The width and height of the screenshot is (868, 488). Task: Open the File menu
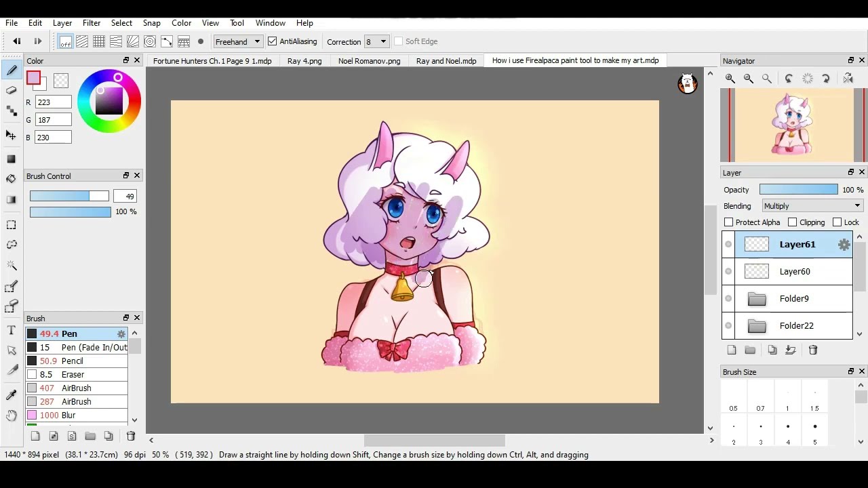[x=12, y=23]
